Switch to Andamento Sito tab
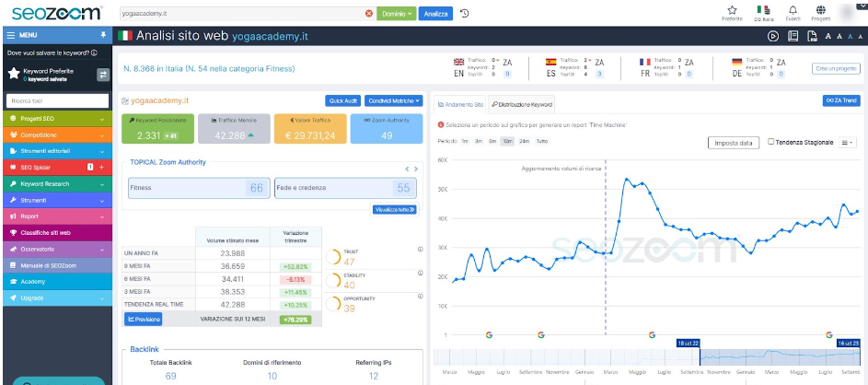Screen dimensions: 868x385 tap(460, 104)
